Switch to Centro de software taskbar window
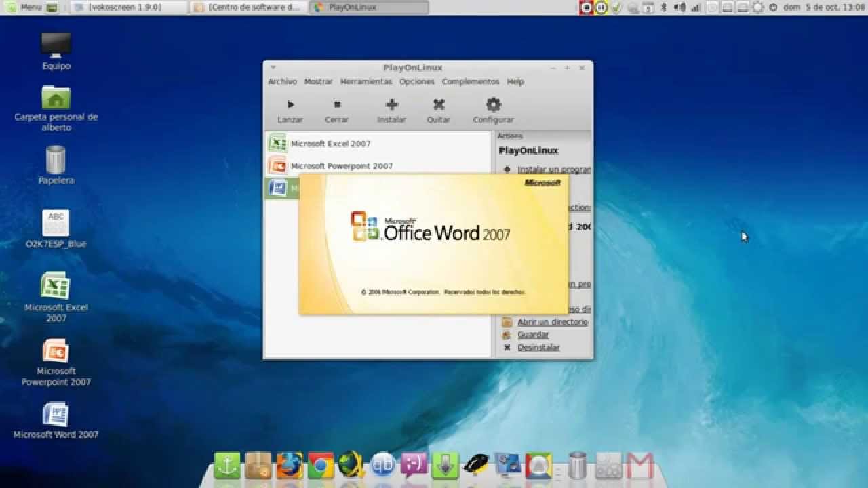 tap(248, 7)
